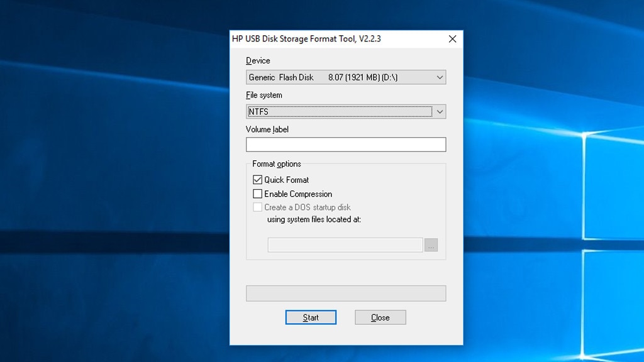Image resolution: width=644 pixels, height=362 pixels.
Task: Uncheck the Quick Format checkbox
Action: tap(257, 180)
